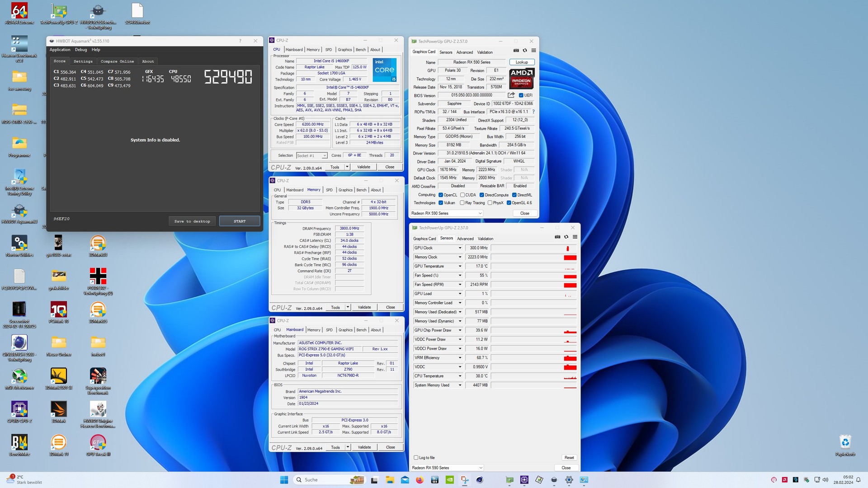The image size is (868, 488).
Task: Click Tools button in CPU-Z Mainboard window
Action: coord(335,447)
